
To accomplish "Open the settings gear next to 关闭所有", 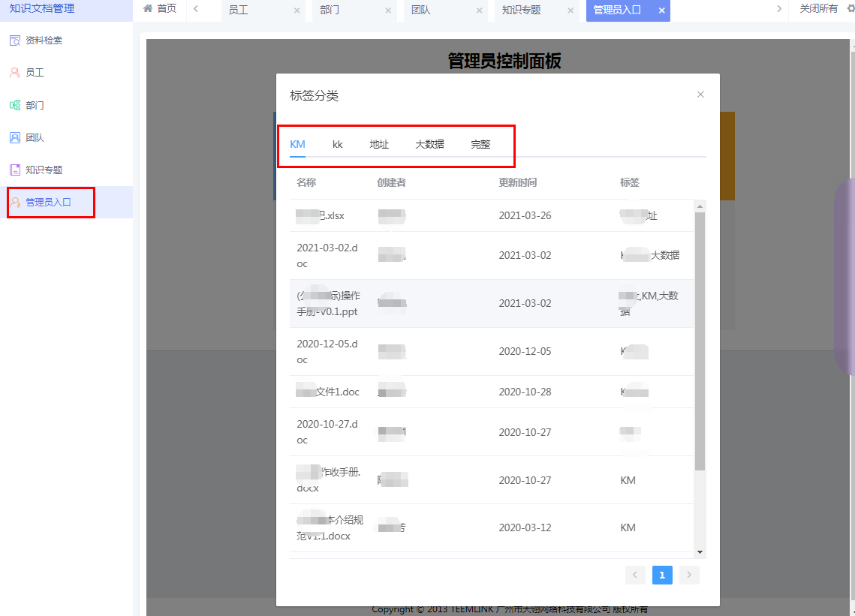I will (x=849, y=10).
